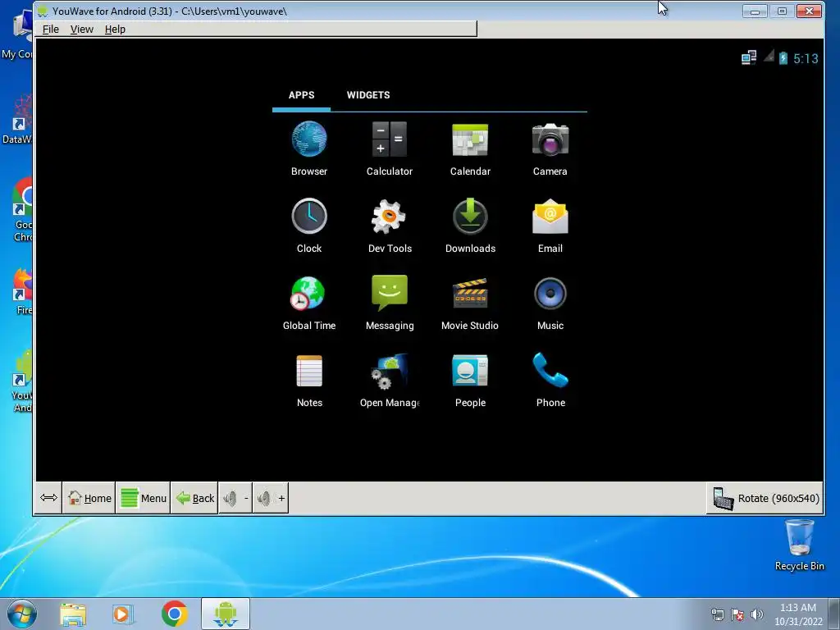Click the Back button in YouWave toolbar
The width and height of the screenshot is (840, 630).
tap(194, 498)
